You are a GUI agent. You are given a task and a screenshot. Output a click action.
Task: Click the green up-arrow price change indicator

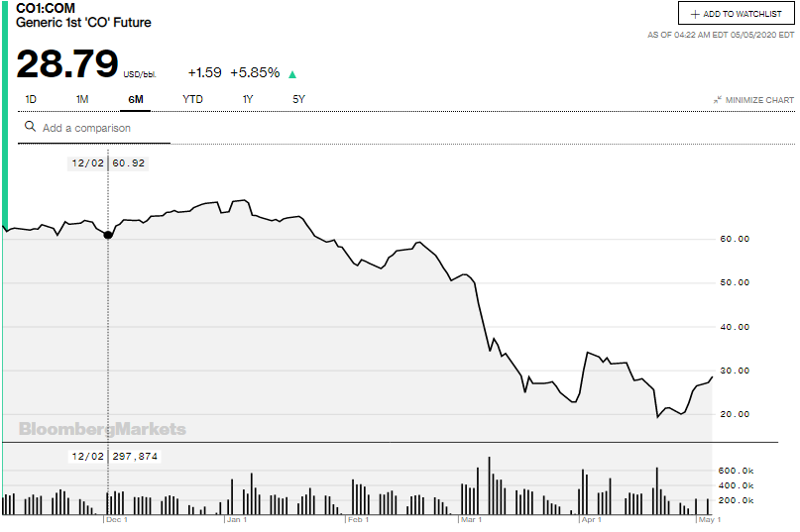(x=292, y=73)
